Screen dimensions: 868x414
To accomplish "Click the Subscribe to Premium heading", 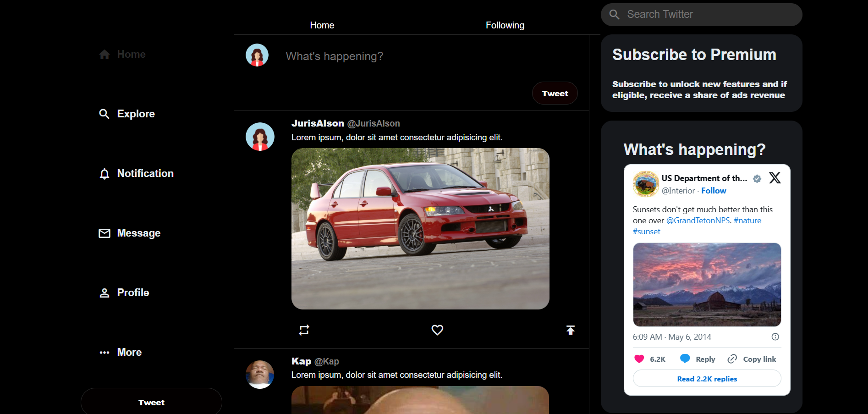I will [694, 55].
